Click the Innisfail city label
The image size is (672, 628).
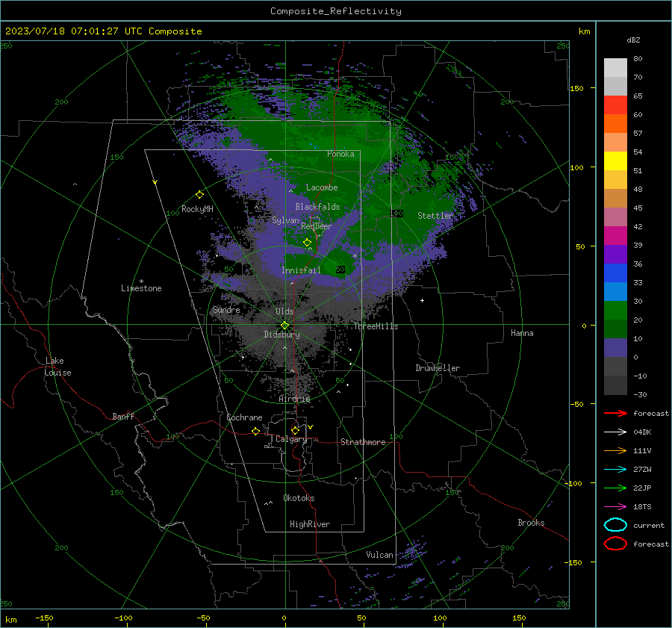(x=301, y=270)
